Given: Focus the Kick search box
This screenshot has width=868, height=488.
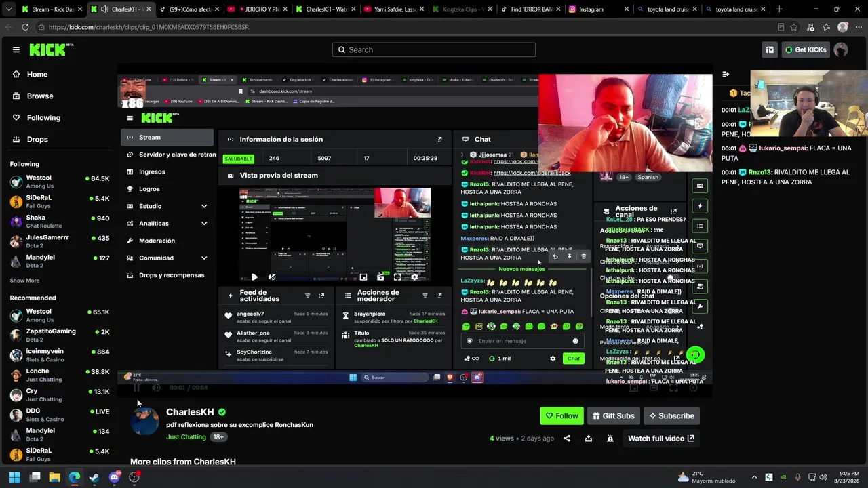Looking at the screenshot, I should coord(434,49).
